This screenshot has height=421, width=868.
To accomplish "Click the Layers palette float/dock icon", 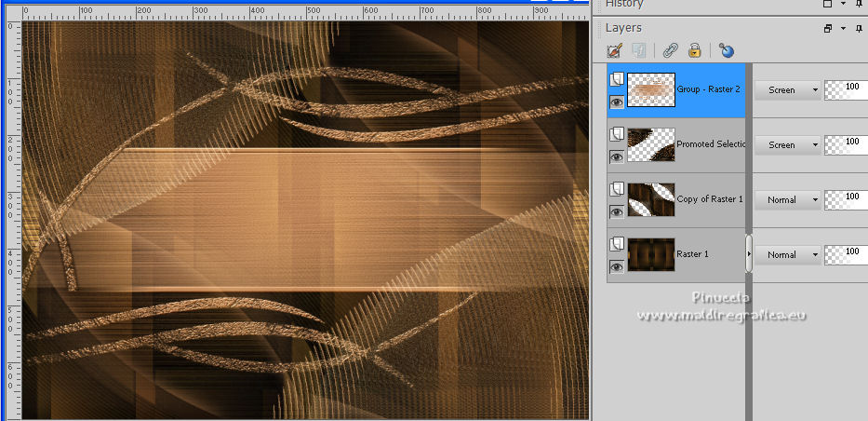I will point(828,28).
